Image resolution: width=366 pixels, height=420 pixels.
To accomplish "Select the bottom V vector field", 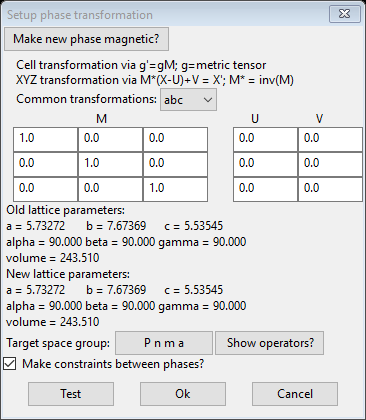I will 330,189.
